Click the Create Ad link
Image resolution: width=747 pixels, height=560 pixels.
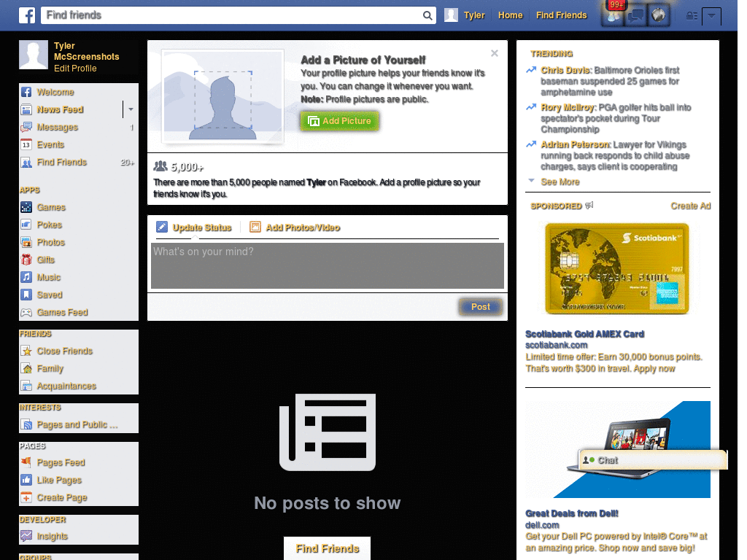690,206
